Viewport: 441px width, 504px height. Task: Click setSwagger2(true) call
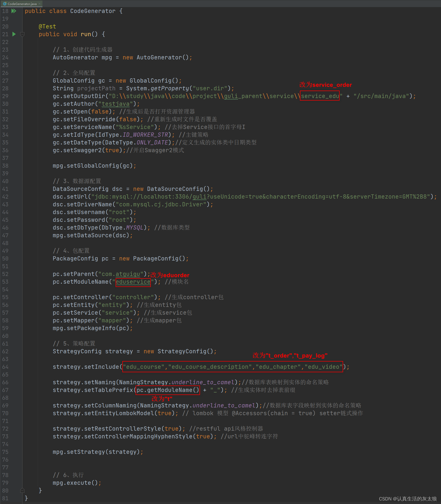click(93, 150)
